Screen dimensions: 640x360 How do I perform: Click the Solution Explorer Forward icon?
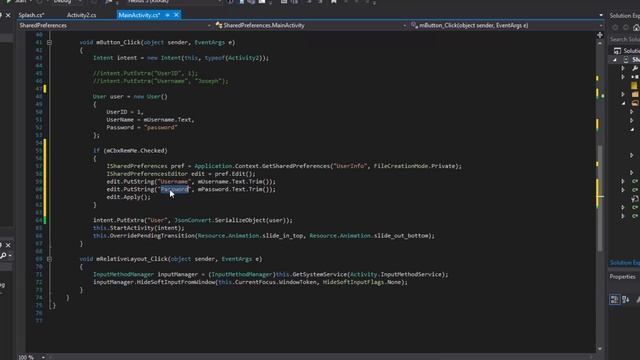626,28
